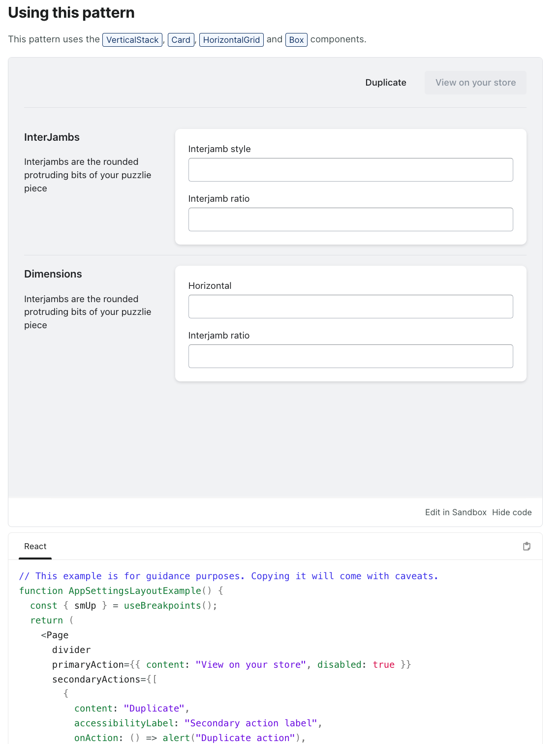This screenshot has width=560, height=744.
Task: Click the Duplicate secondary action
Action: click(385, 82)
